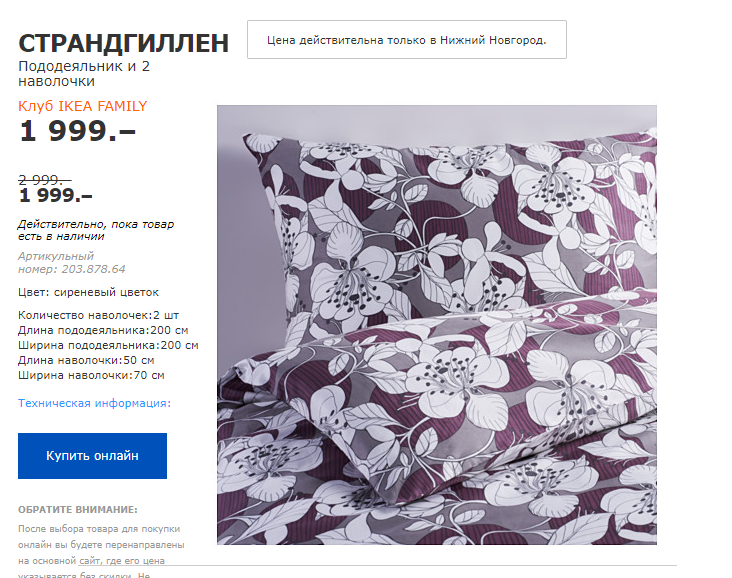Click the Купить онлайн button
This screenshot has height=578, width=732.
92,456
